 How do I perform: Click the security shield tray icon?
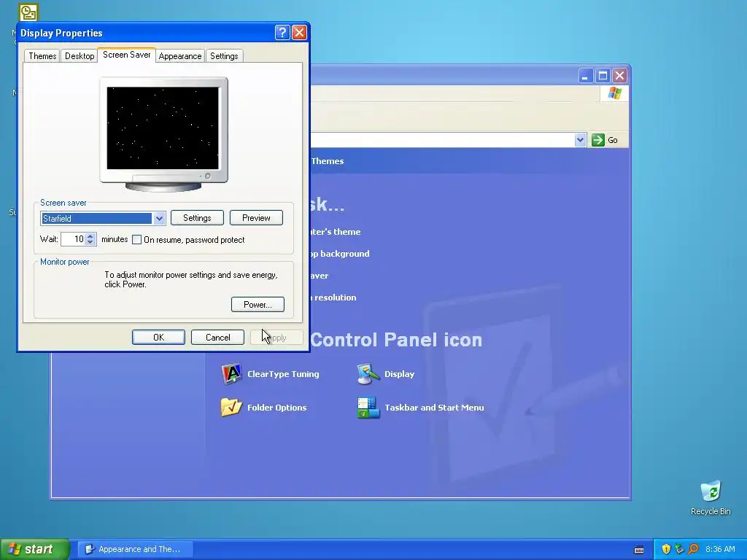[666, 549]
